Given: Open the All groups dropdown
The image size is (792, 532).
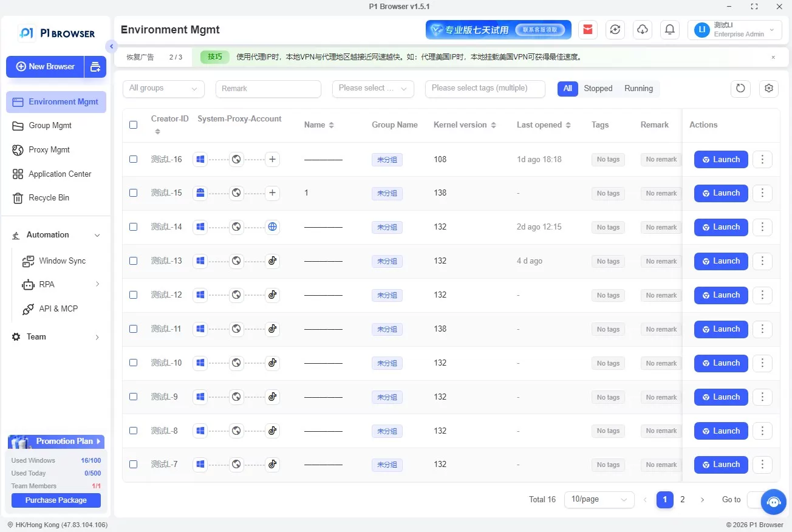Looking at the screenshot, I should click(163, 88).
